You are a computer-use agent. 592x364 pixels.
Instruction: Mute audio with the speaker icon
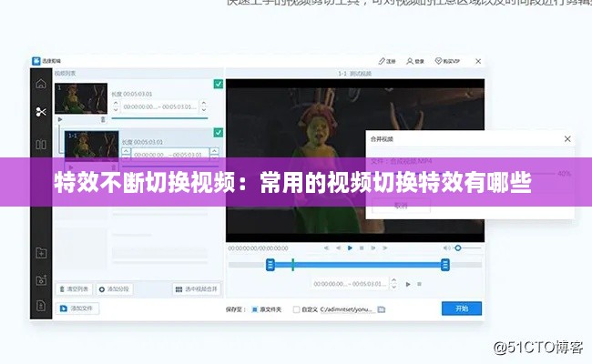446,248
